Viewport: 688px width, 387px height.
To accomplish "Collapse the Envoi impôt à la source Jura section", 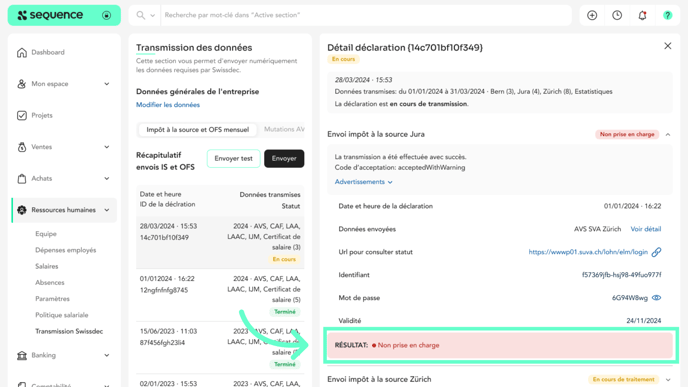I will pyautogui.click(x=668, y=134).
